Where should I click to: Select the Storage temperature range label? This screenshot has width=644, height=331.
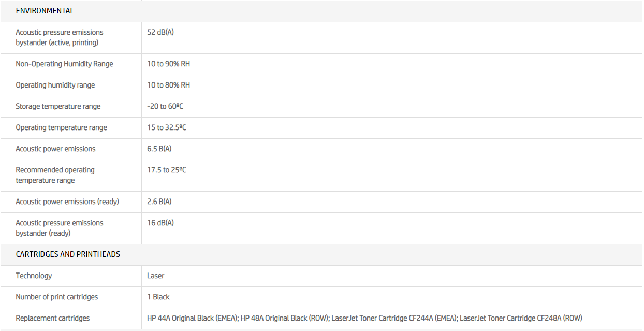pos(58,107)
